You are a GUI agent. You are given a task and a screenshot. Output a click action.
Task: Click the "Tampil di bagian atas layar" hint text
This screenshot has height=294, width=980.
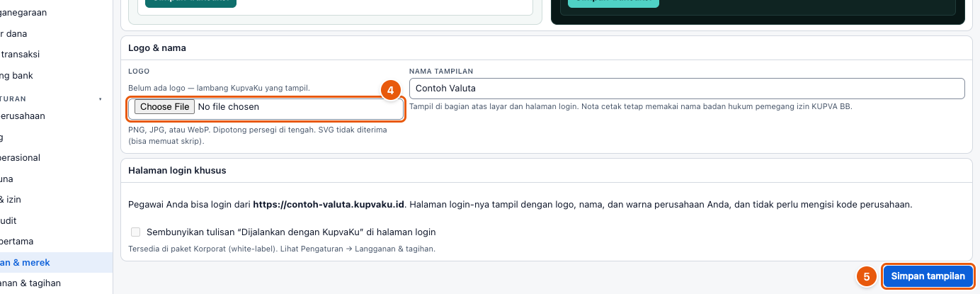click(631, 106)
